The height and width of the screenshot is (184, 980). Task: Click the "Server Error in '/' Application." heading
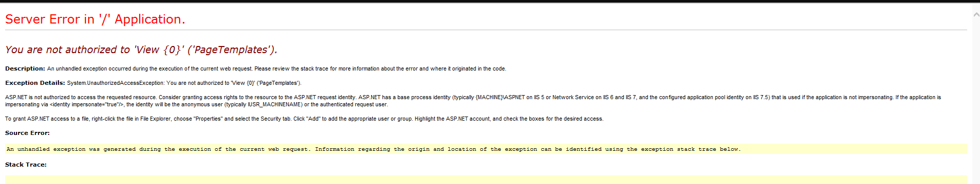(95, 19)
